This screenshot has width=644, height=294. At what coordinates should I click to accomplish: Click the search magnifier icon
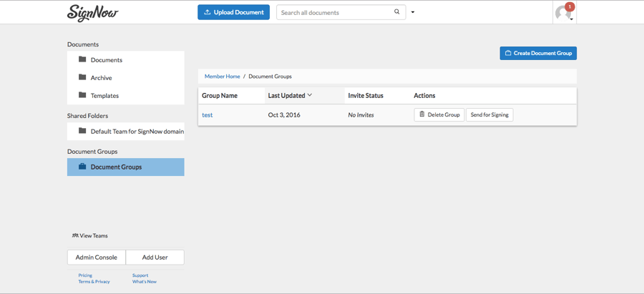click(397, 12)
